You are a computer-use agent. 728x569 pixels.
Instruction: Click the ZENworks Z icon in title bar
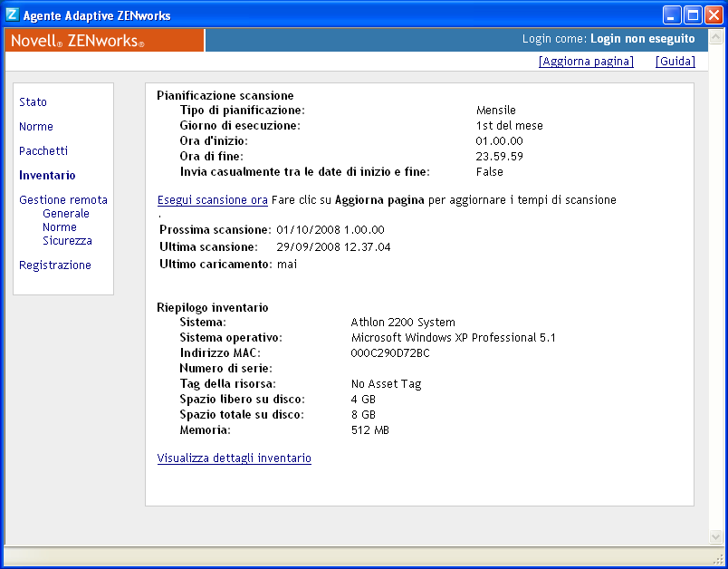[12, 14]
